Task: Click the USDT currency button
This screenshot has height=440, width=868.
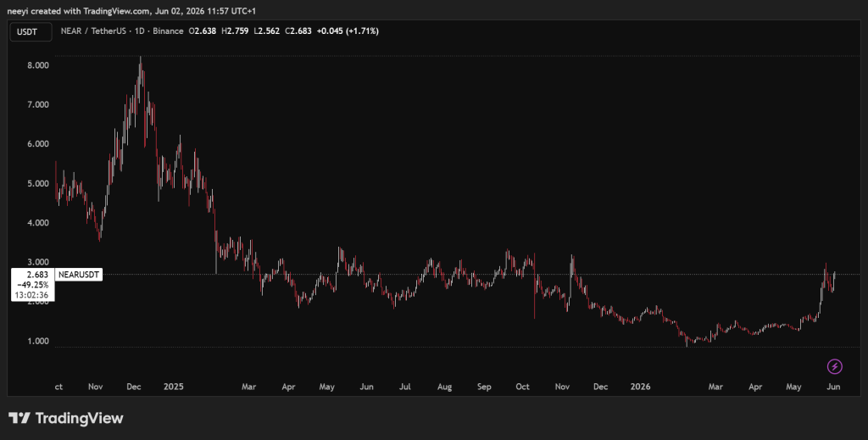Action: coord(31,31)
